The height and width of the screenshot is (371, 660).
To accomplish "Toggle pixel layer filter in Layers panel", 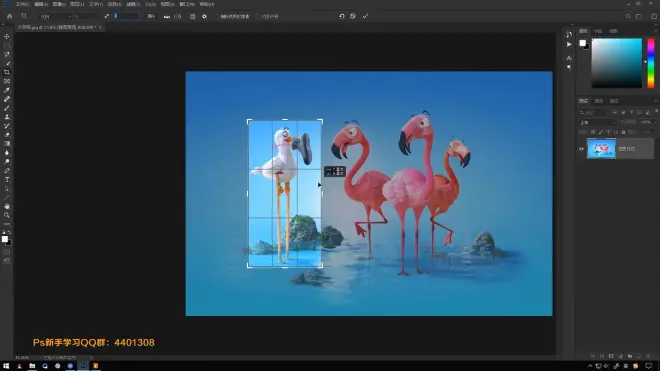I will [615, 112].
